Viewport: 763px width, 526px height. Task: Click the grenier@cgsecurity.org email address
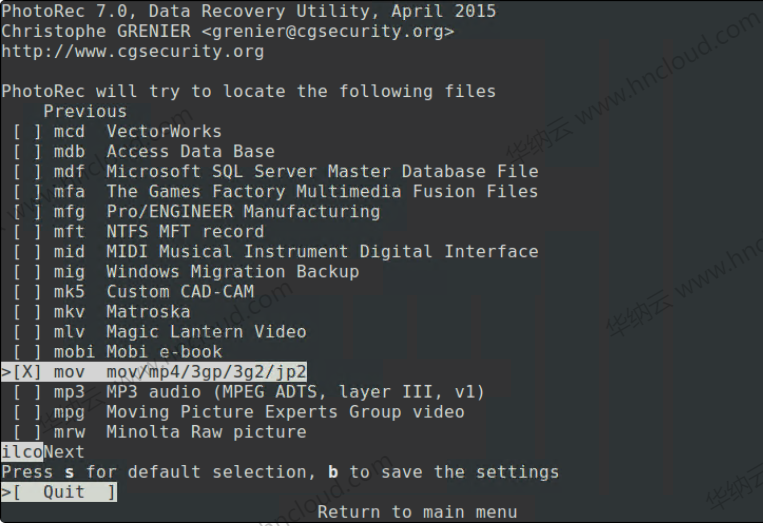point(328,31)
